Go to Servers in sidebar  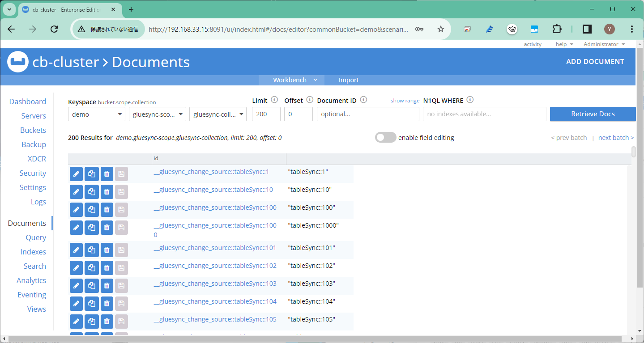click(34, 116)
